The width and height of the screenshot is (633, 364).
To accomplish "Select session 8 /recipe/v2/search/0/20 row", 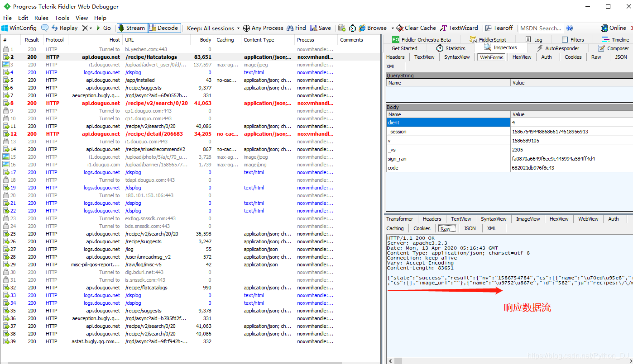I will pyautogui.click(x=190, y=103).
